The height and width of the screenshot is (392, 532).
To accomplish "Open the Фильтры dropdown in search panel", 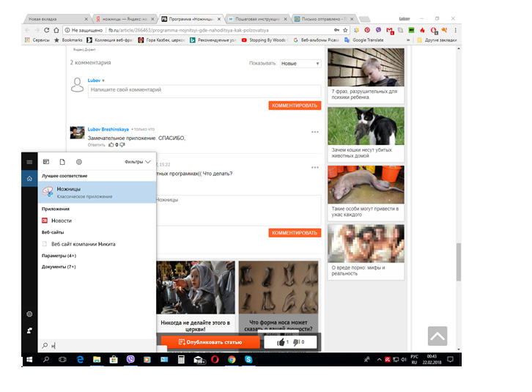I will click(x=137, y=162).
